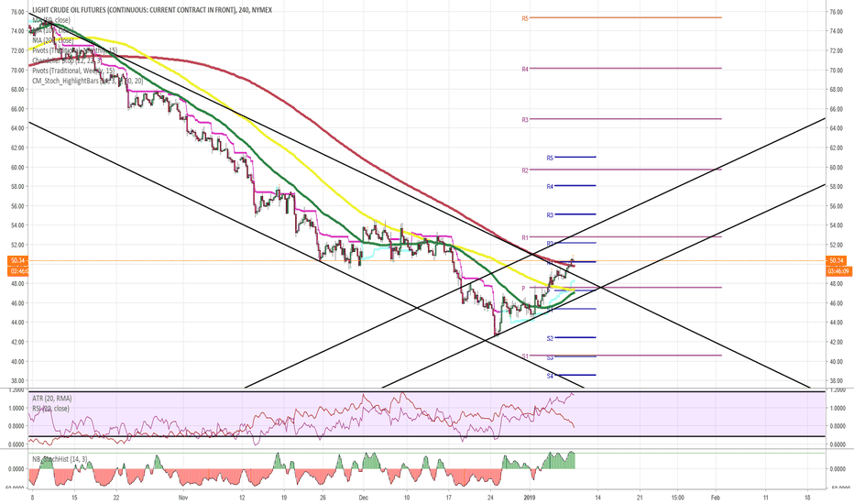This screenshot has height=504, width=854.
Task: Select the MA (50, close) indicator label
Action: [50, 20]
